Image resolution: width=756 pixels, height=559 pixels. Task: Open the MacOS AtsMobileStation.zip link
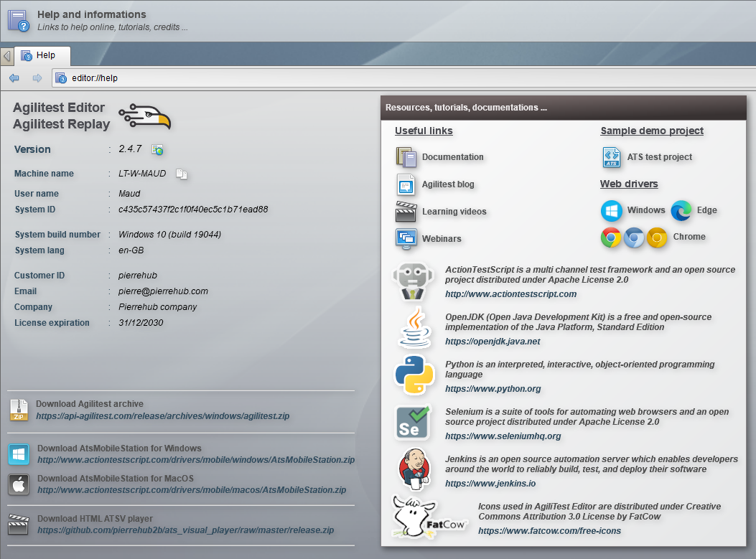pos(192,490)
